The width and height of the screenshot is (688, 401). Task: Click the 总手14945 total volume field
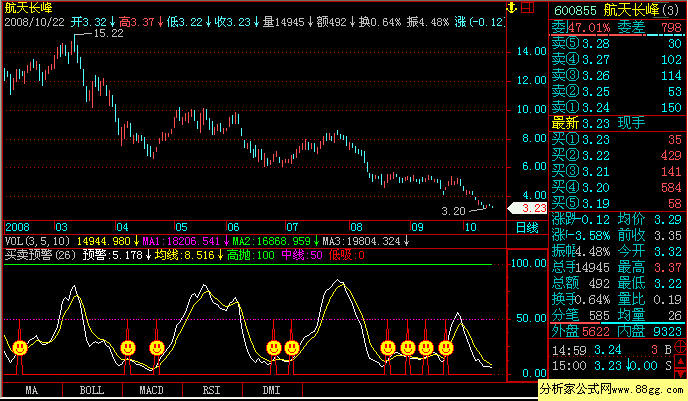coord(580,267)
